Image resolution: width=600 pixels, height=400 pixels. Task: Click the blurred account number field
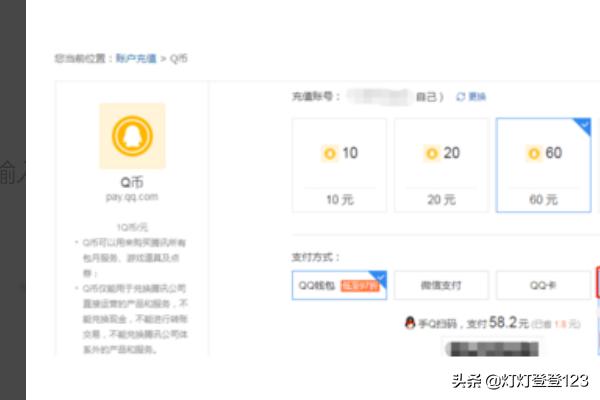coord(378,96)
